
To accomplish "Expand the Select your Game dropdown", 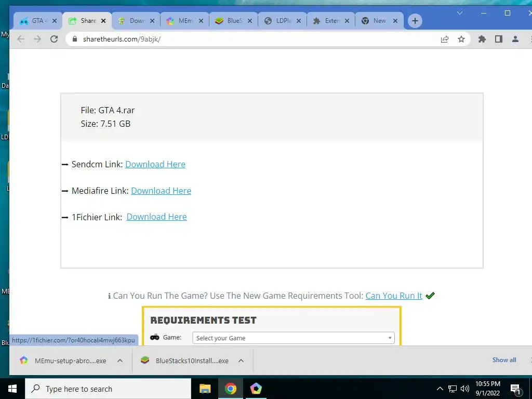I will point(294,338).
